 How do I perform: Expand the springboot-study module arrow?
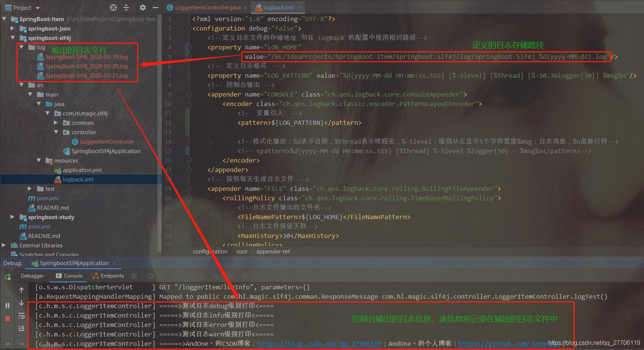click(x=12, y=217)
